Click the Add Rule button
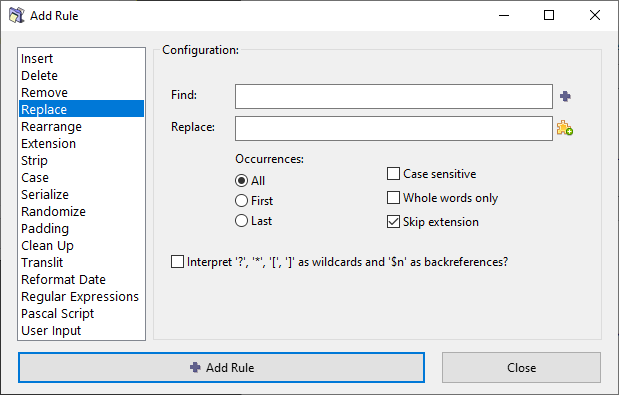Image resolution: width=619 pixels, height=395 pixels. pyautogui.click(x=221, y=367)
